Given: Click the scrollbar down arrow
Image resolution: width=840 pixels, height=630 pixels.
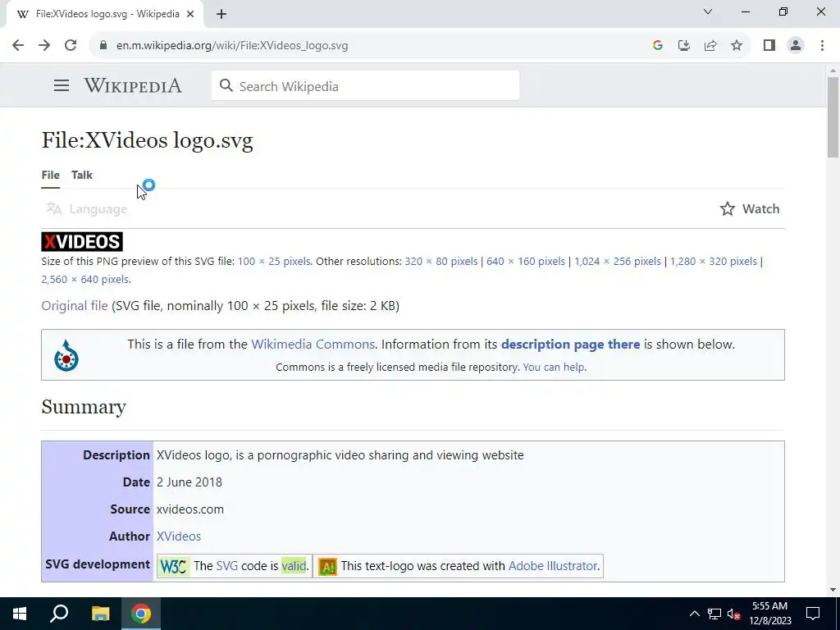Looking at the screenshot, I should tap(833, 590).
